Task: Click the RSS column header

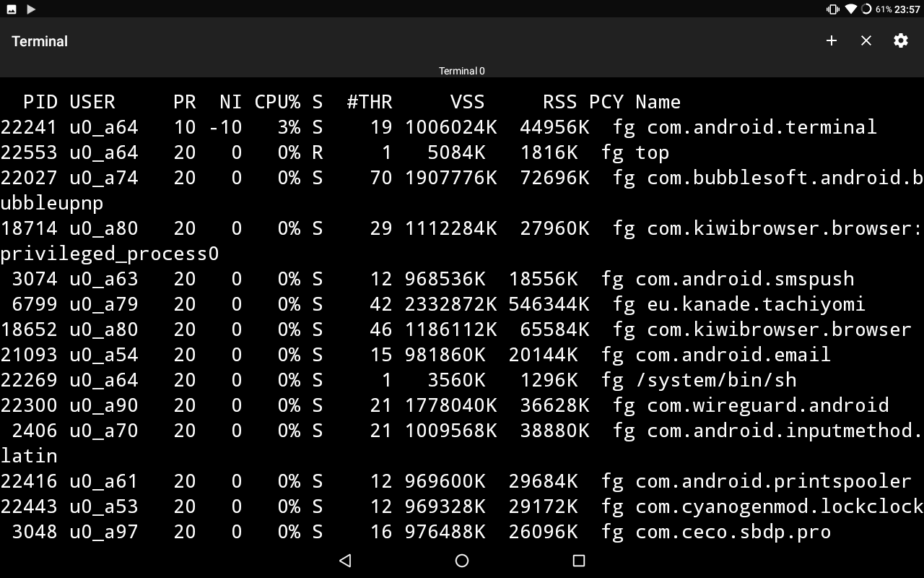Action: click(x=560, y=102)
